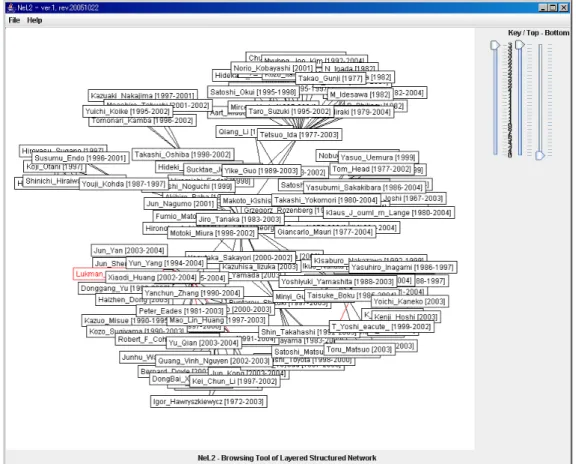Select node Jun_Yan [2003-2004]
Screen dimensions: 576x464
(x=129, y=250)
